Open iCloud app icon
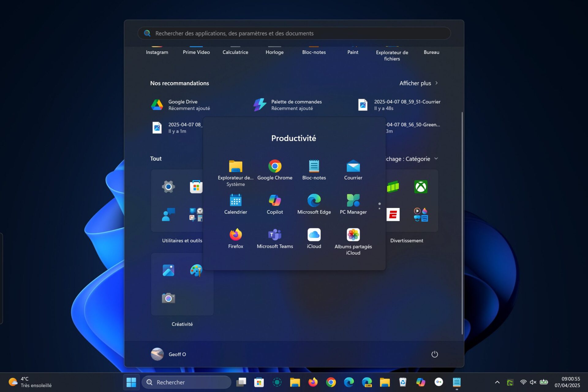The image size is (588, 392). coord(314,235)
